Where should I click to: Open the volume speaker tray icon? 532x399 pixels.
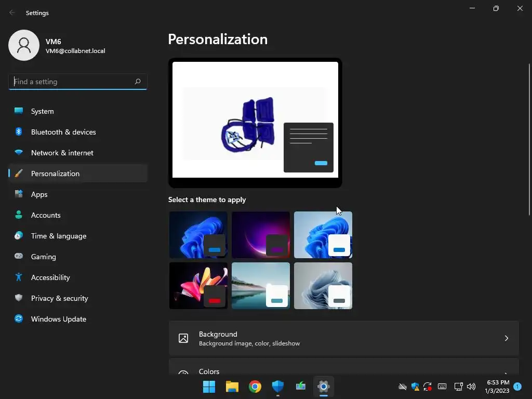[x=471, y=387]
